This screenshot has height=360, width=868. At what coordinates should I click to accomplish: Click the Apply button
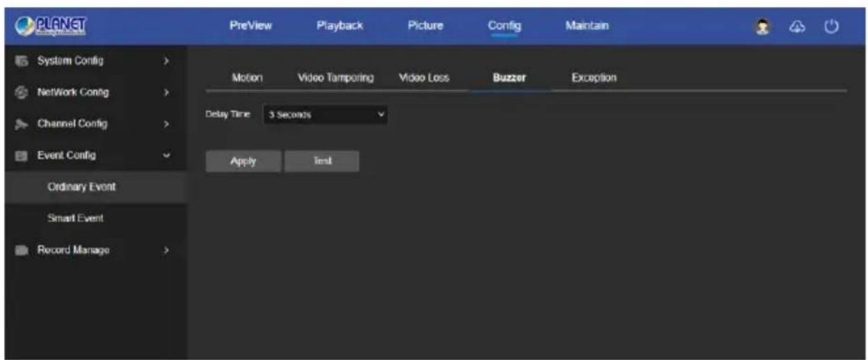click(x=243, y=161)
